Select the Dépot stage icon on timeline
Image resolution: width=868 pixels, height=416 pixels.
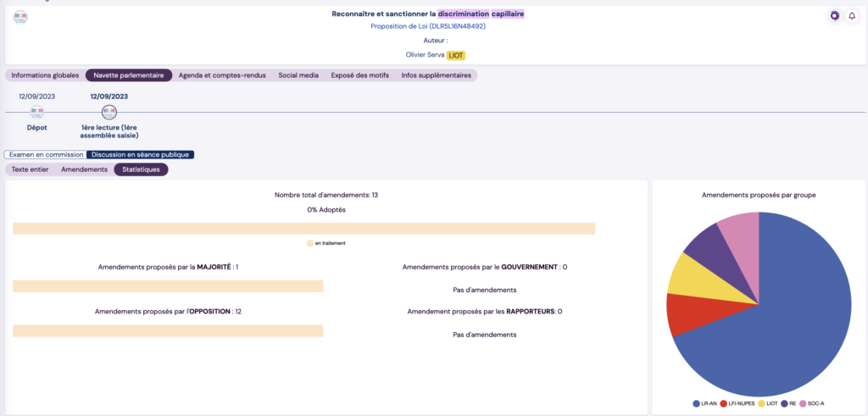coord(36,112)
